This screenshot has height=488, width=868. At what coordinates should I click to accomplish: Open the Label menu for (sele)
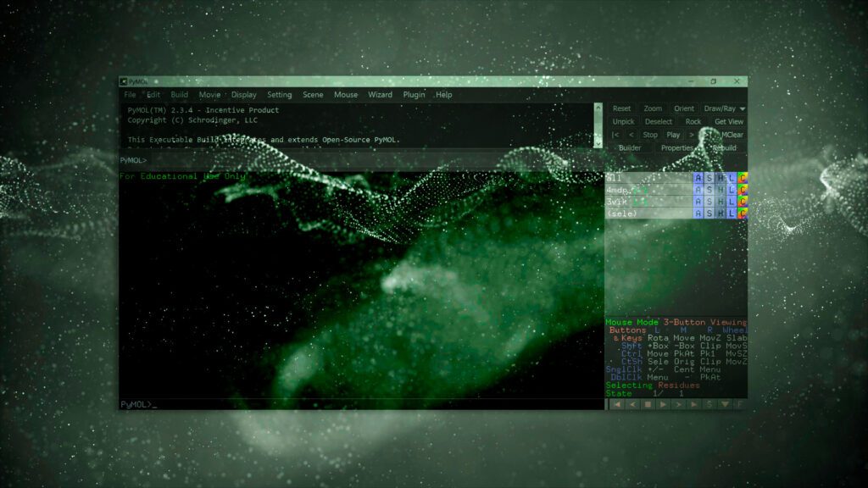pyautogui.click(x=732, y=213)
